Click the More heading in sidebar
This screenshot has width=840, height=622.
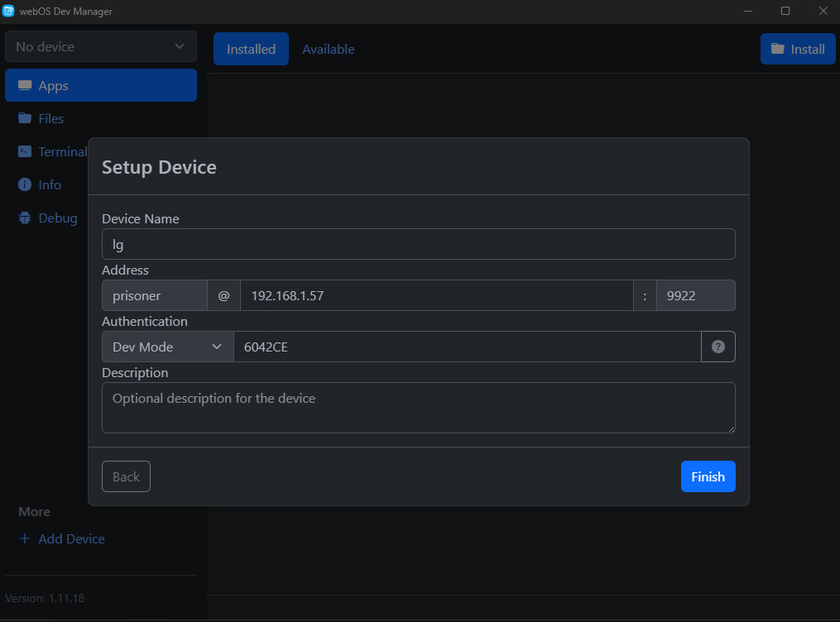pos(34,512)
